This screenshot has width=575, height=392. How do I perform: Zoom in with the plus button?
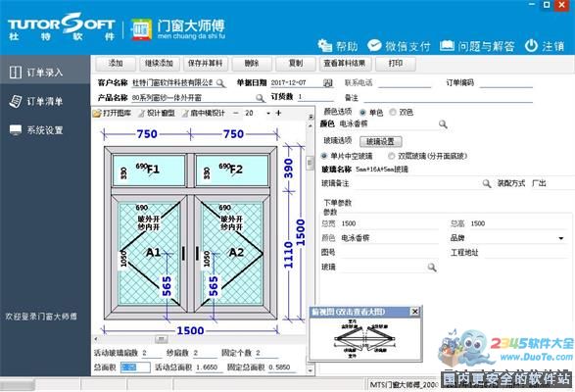(278, 113)
